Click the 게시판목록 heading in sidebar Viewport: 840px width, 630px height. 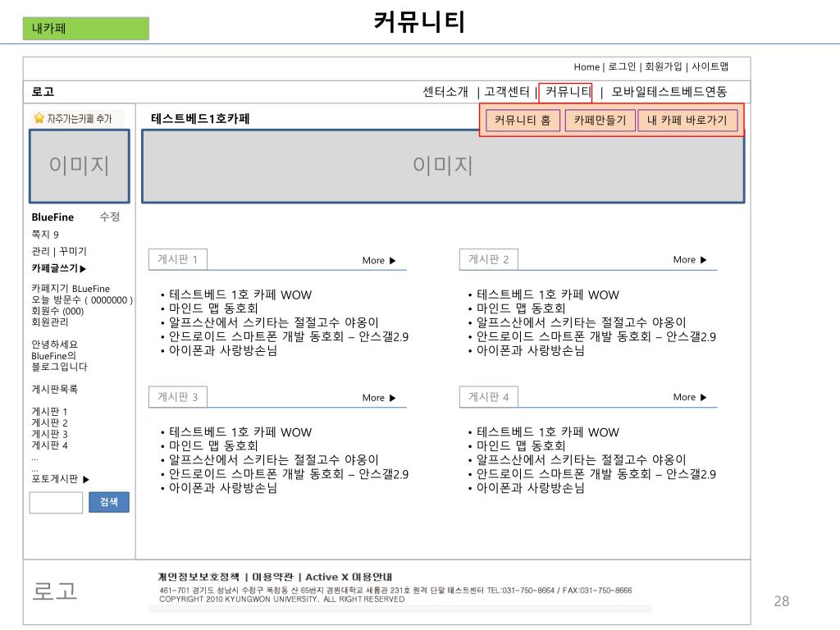click(x=55, y=389)
